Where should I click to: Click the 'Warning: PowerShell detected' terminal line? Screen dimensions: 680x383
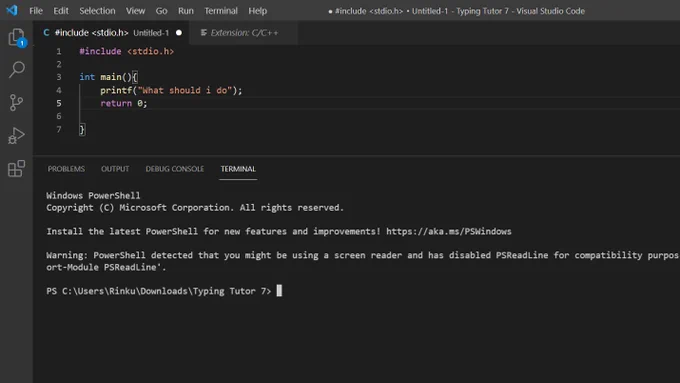click(363, 255)
